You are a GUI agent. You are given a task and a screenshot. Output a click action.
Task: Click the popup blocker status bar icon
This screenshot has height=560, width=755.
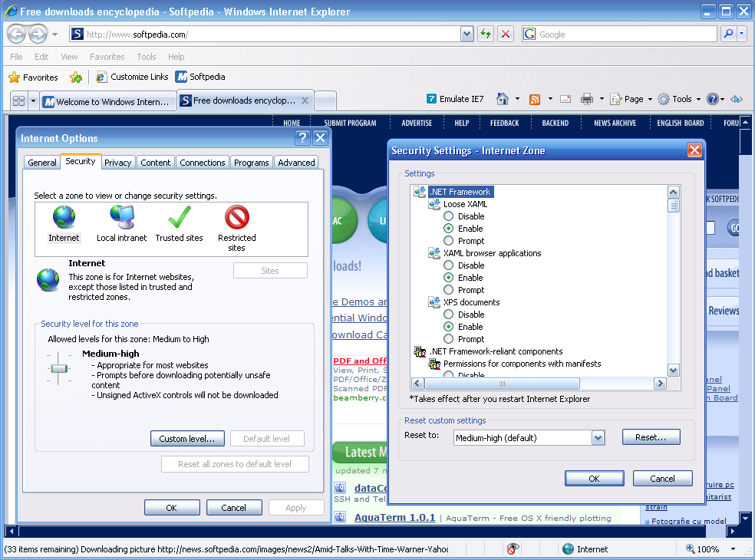[513, 549]
